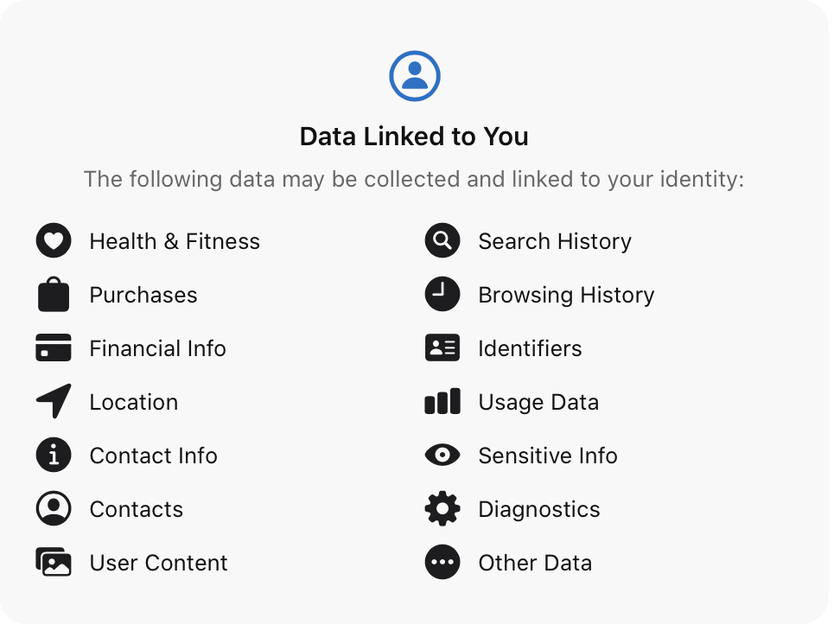Click the Diagnostics gear icon
Viewport: 840px width, 631px height.
442,509
